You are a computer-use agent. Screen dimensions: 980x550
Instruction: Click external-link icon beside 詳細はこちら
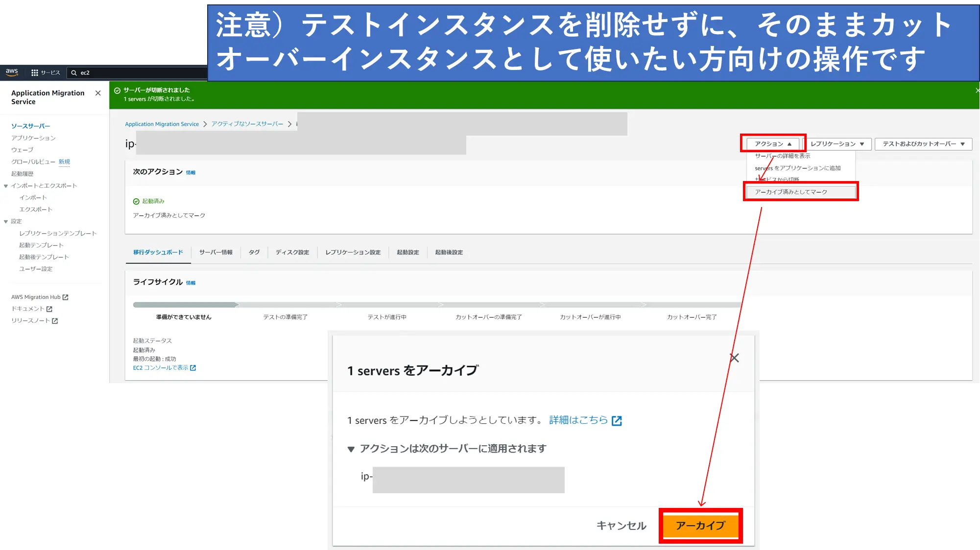coord(617,421)
